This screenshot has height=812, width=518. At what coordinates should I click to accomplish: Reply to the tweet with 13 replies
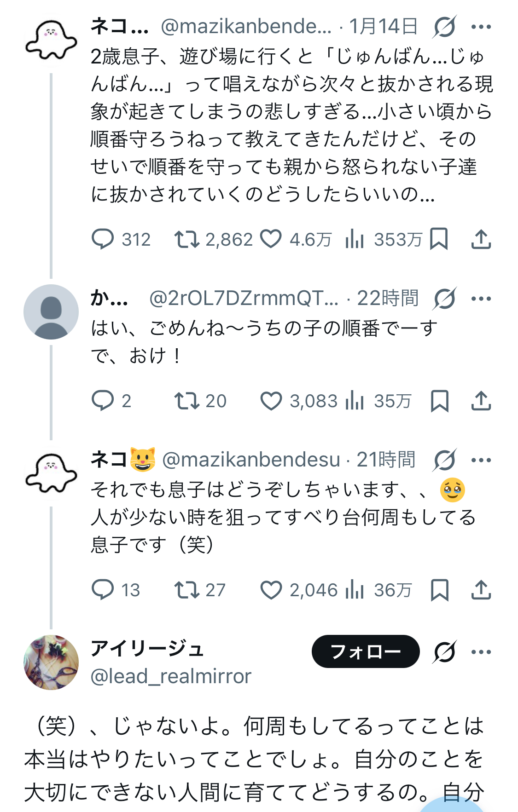(x=103, y=589)
